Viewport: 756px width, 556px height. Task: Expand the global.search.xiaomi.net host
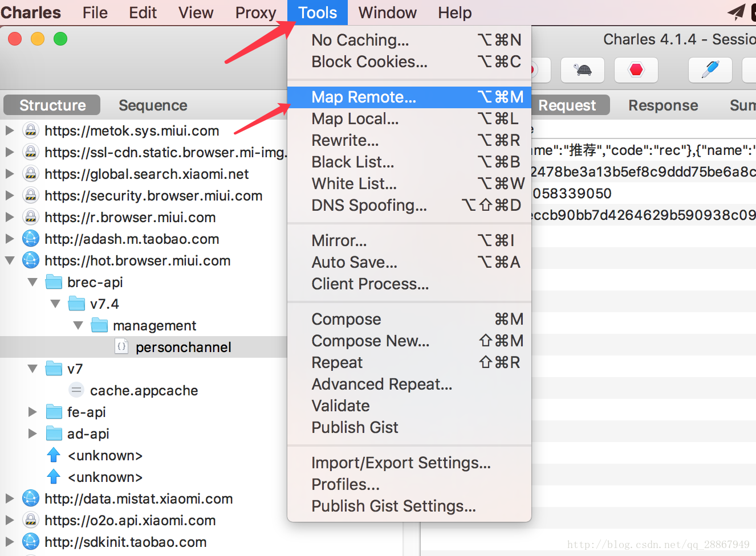click(x=10, y=174)
